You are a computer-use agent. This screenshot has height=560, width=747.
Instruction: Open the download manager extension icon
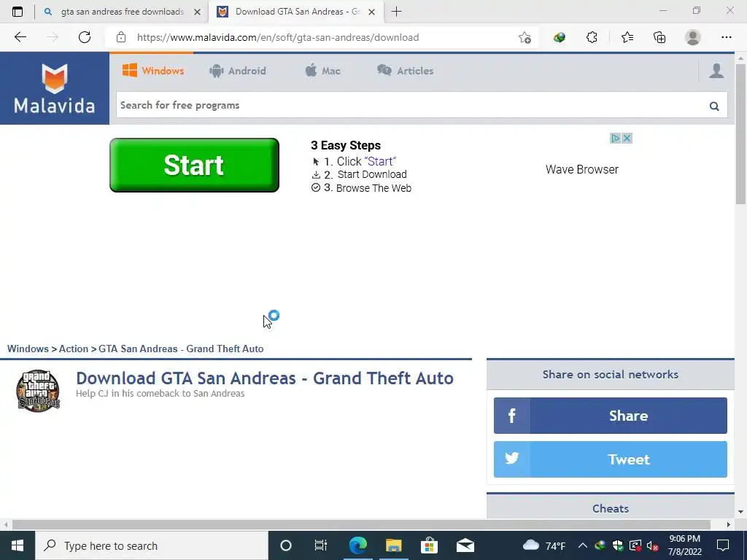point(560,37)
